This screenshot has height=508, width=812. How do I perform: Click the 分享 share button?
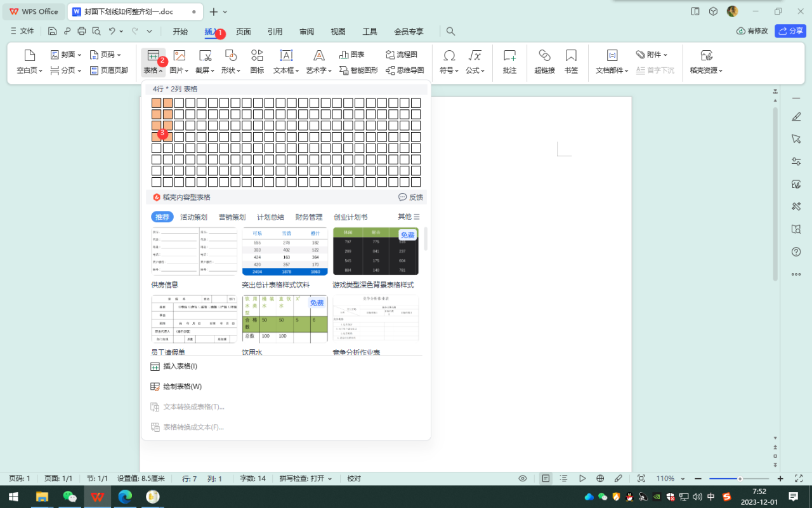(x=790, y=30)
